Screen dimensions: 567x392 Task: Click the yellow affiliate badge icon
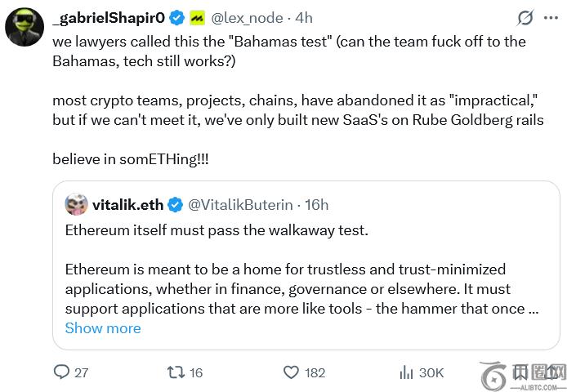click(197, 17)
